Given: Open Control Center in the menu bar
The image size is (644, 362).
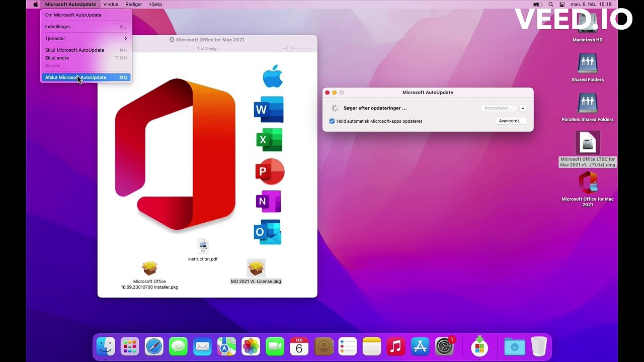Looking at the screenshot, I should [x=562, y=5].
